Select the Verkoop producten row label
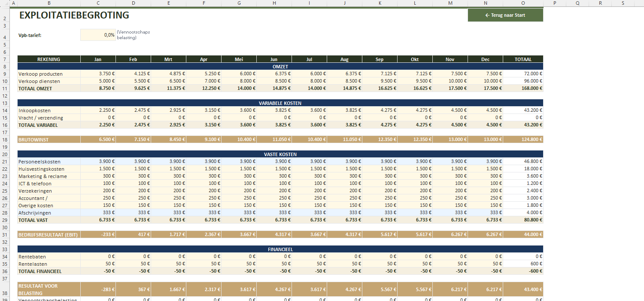 click(x=49, y=74)
